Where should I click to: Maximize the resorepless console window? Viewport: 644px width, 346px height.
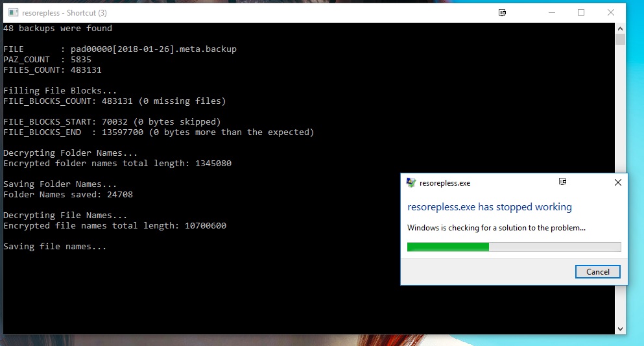click(581, 12)
